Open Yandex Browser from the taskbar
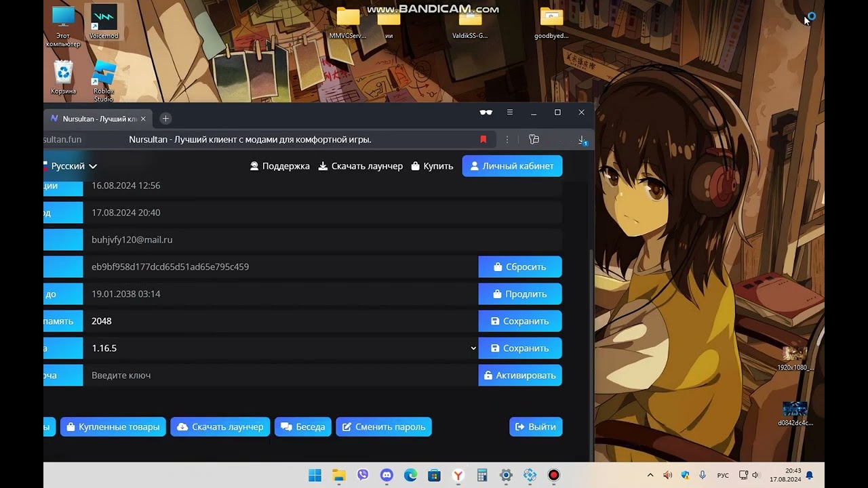The image size is (868, 488). [x=458, y=475]
